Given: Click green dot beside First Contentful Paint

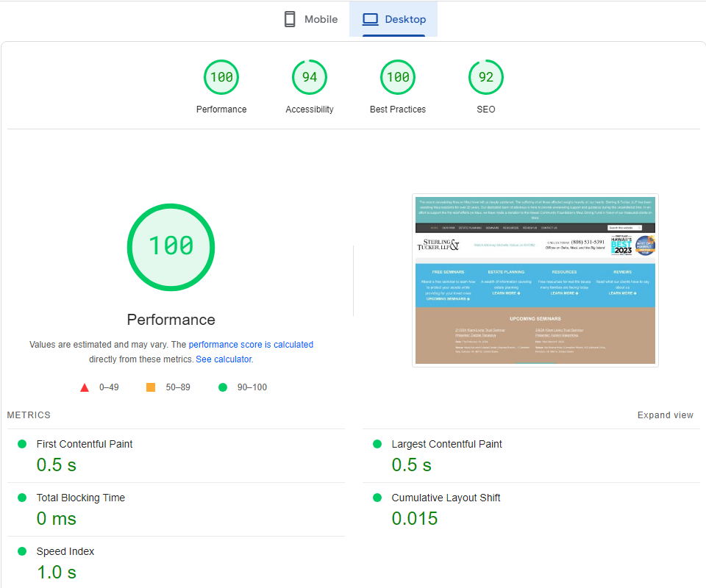Looking at the screenshot, I should 22,444.
